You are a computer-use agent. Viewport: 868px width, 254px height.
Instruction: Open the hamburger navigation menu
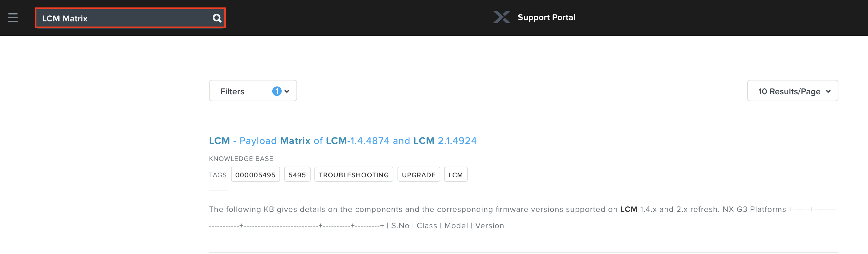pyautogui.click(x=13, y=18)
